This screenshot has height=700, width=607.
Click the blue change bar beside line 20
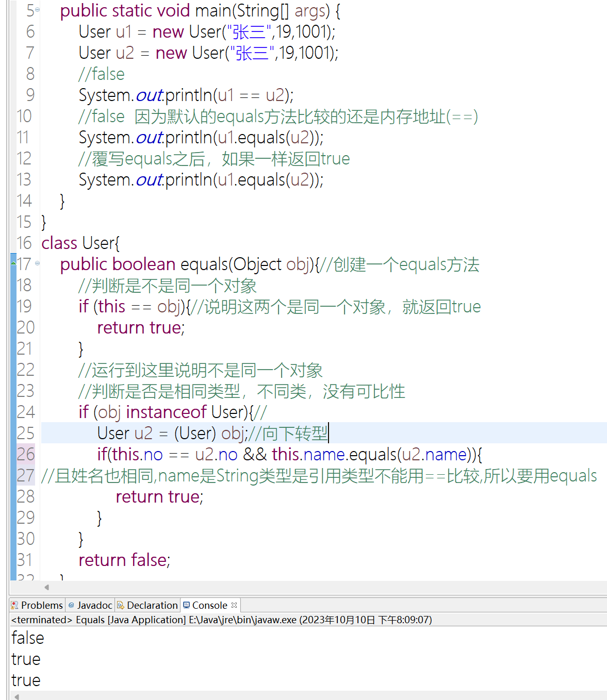14,327
